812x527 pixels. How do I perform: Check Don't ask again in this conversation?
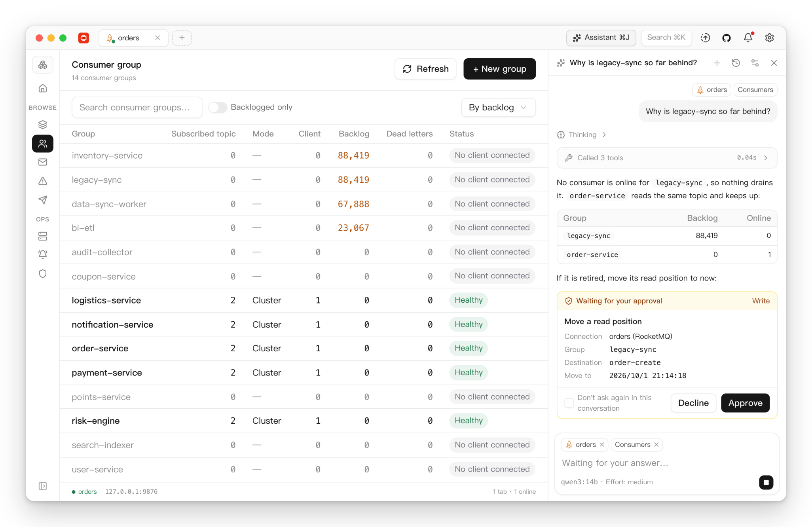[x=569, y=403]
